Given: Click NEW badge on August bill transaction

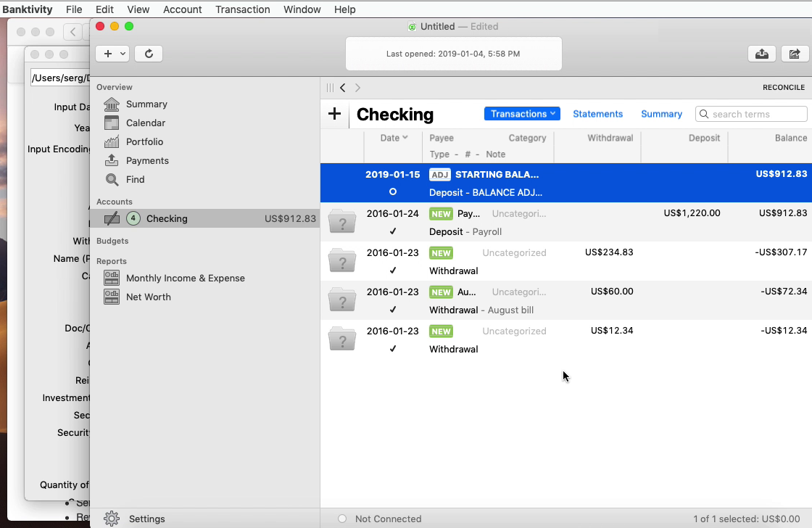Looking at the screenshot, I should [x=442, y=292].
